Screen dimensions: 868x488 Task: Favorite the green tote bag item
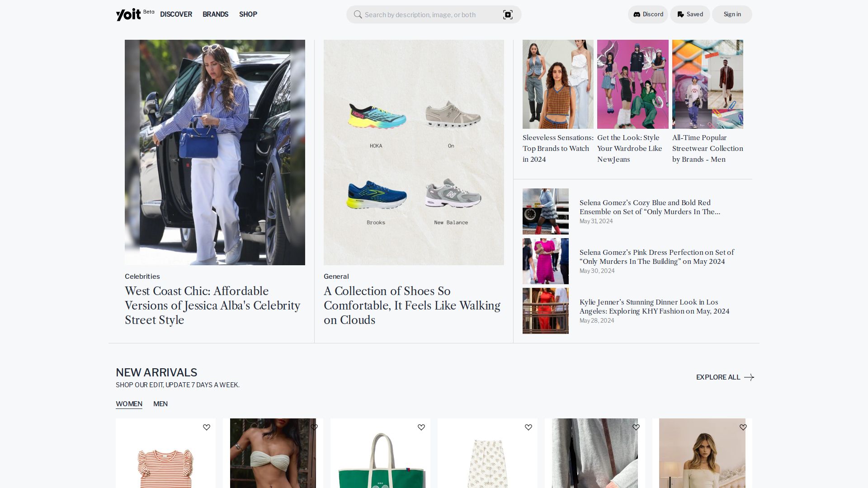[x=421, y=427]
